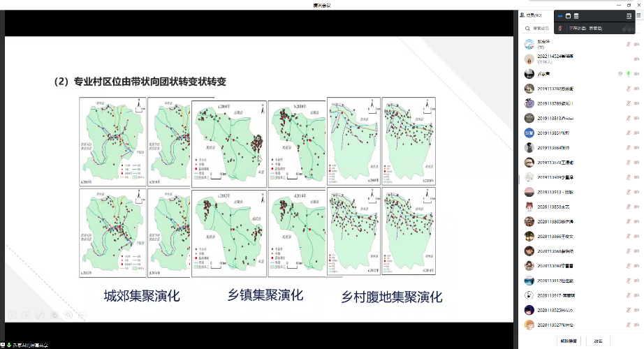
Task: Open the menu icon on floating speaker bar
Action: pyautogui.click(x=629, y=16)
